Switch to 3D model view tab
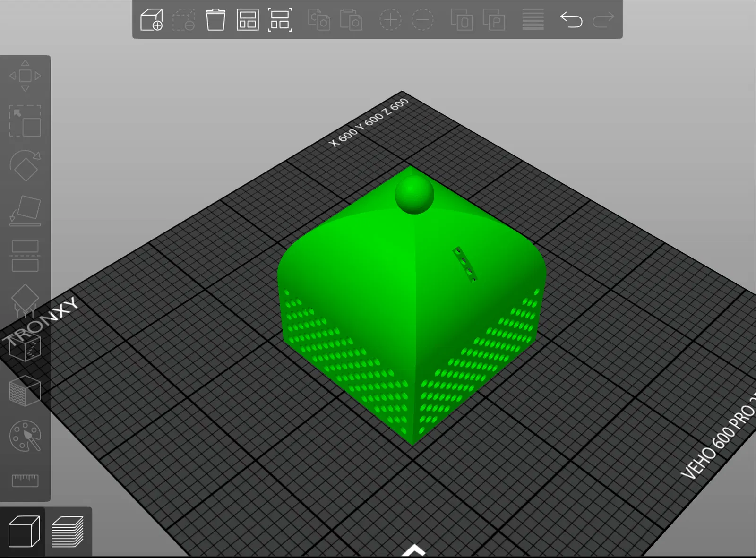The image size is (756, 558). pyautogui.click(x=23, y=532)
